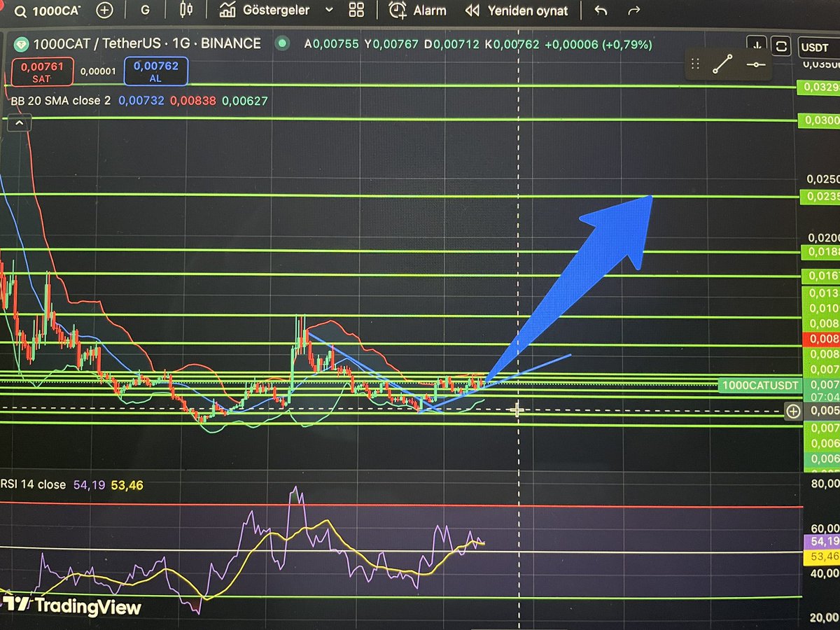Start Yeniden oynat bar replay

click(x=516, y=11)
